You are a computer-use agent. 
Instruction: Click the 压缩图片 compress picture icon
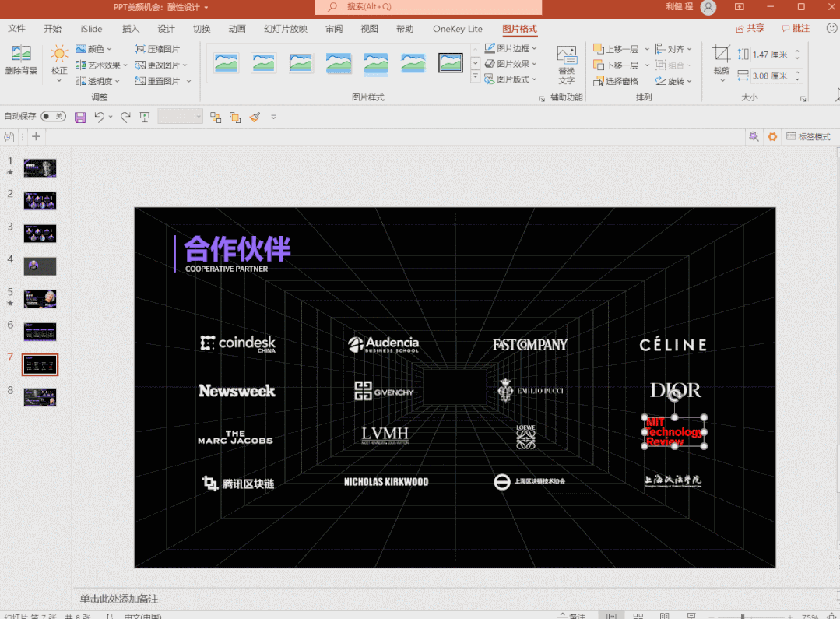coord(140,49)
